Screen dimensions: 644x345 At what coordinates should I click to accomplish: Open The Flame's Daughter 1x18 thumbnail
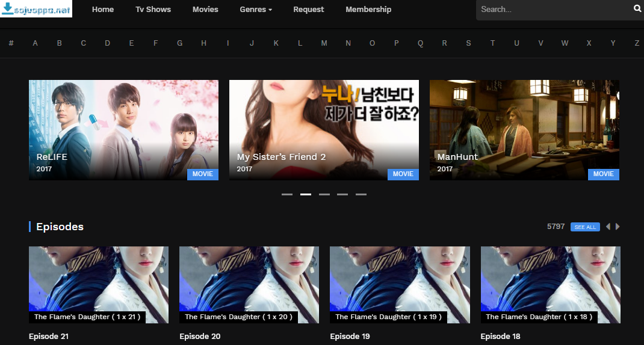(550, 285)
